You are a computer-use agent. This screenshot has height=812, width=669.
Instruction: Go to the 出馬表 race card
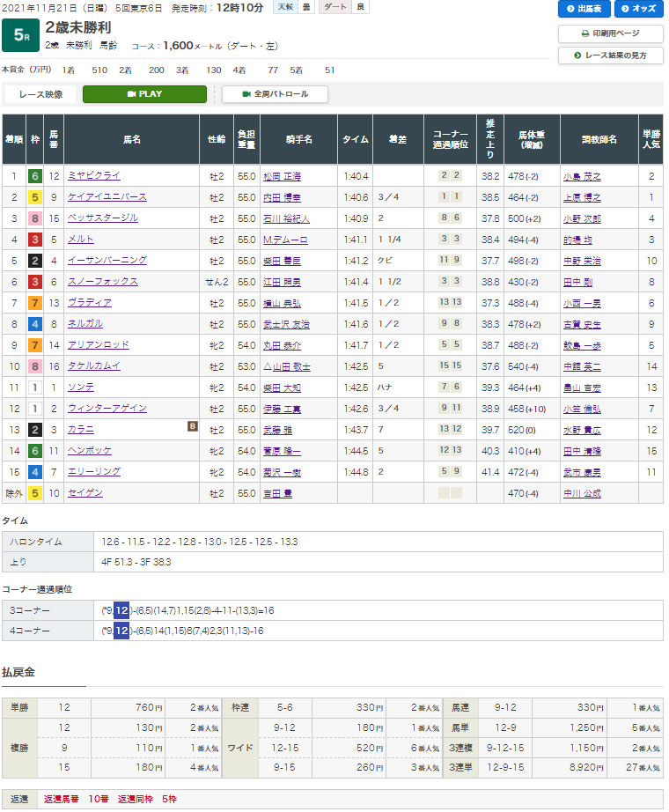tap(584, 10)
